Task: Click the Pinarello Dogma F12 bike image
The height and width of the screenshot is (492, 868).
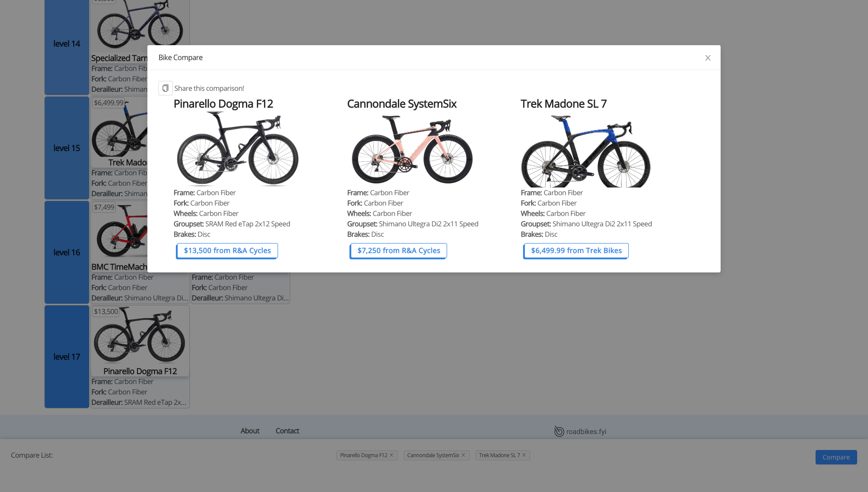Action: pos(238,149)
